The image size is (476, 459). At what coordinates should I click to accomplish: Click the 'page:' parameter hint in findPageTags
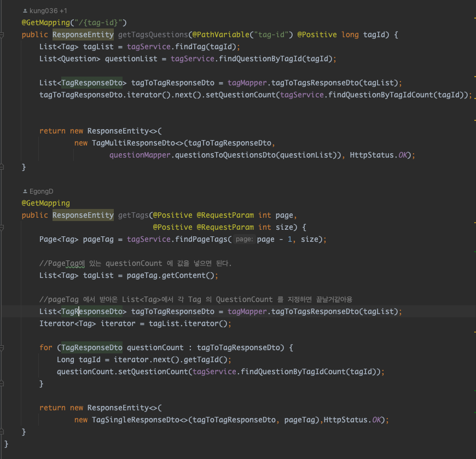[245, 240]
